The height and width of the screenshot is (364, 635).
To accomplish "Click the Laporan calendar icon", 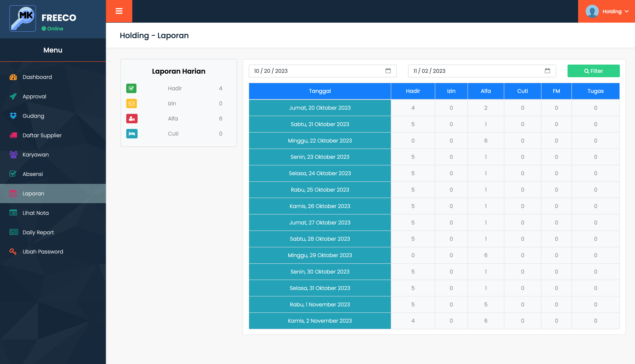I will pos(13,193).
